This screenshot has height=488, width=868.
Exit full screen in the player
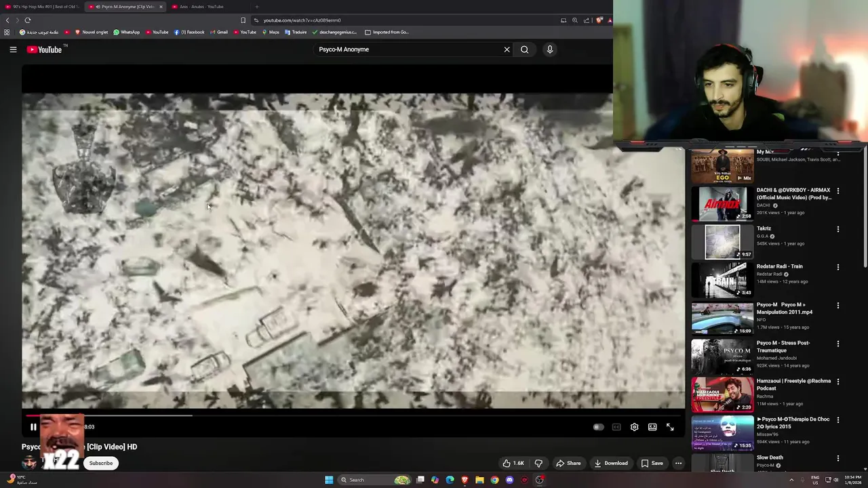click(670, 427)
